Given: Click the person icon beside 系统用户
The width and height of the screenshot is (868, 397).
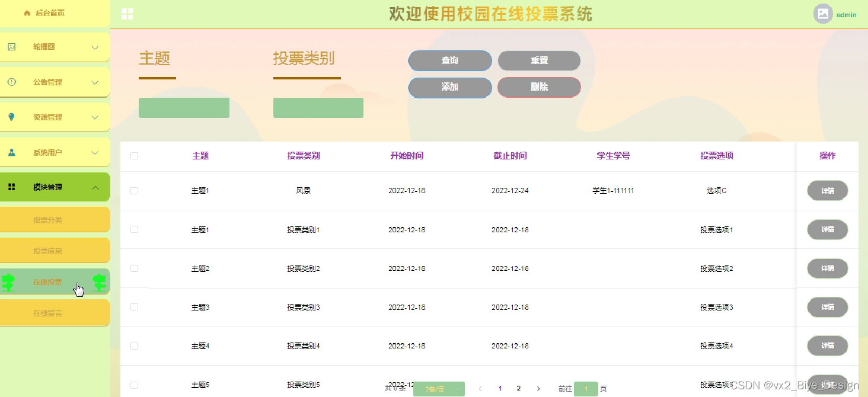Looking at the screenshot, I should pos(12,152).
